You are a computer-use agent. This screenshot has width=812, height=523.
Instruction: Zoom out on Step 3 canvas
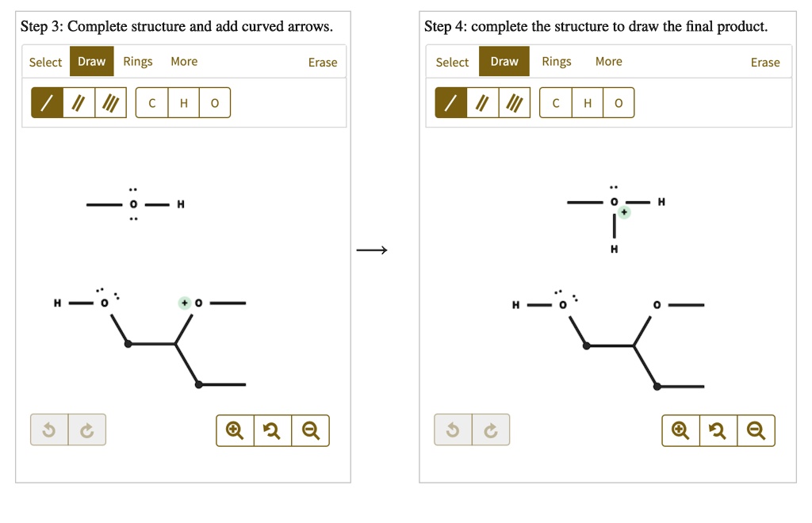[x=310, y=429]
